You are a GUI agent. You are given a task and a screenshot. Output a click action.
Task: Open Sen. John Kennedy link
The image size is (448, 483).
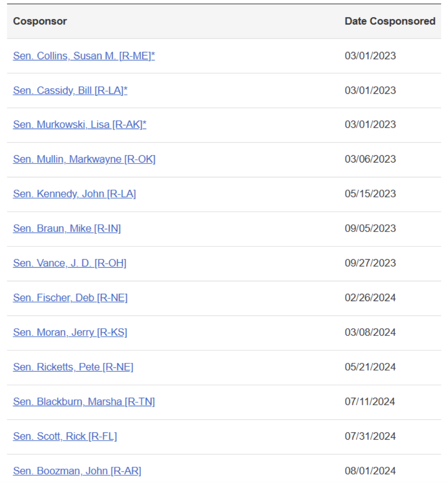[75, 194]
